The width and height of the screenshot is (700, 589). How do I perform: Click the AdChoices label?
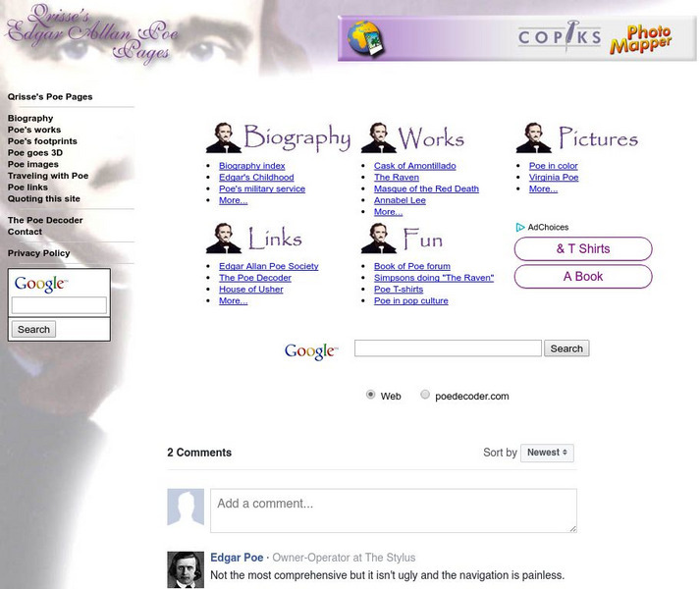point(548,228)
